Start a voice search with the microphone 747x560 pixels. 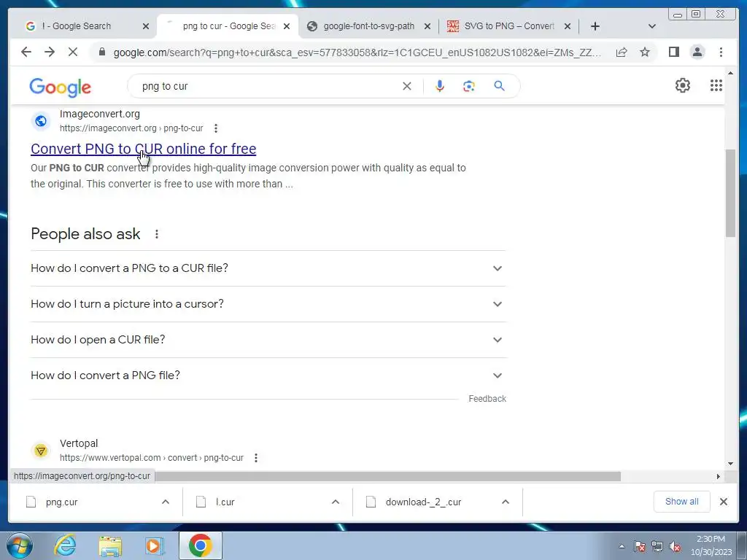[440, 86]
